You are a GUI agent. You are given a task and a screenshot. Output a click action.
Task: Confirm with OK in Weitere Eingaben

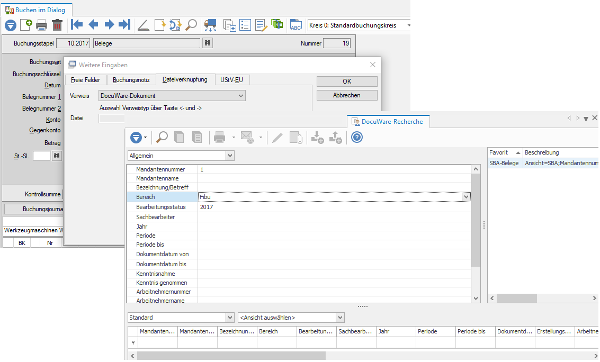[x=347, y=81]
